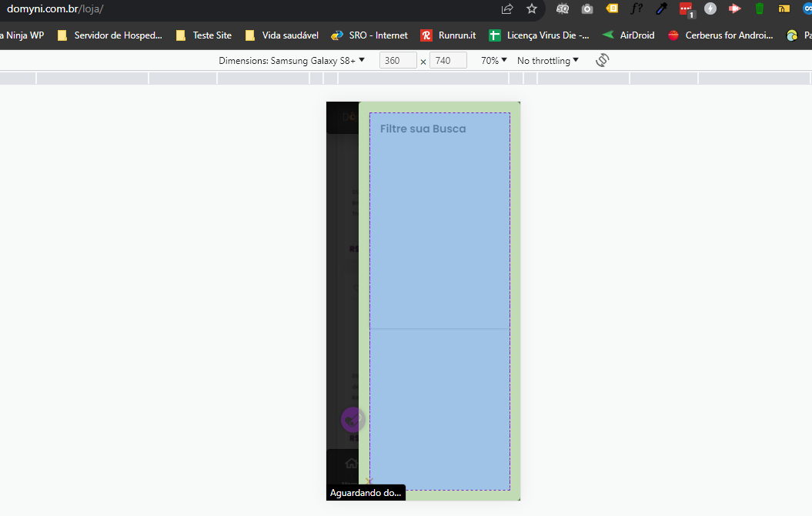Close filter panel with the orange X
The image size is (812, 516).
click(369, 481)
